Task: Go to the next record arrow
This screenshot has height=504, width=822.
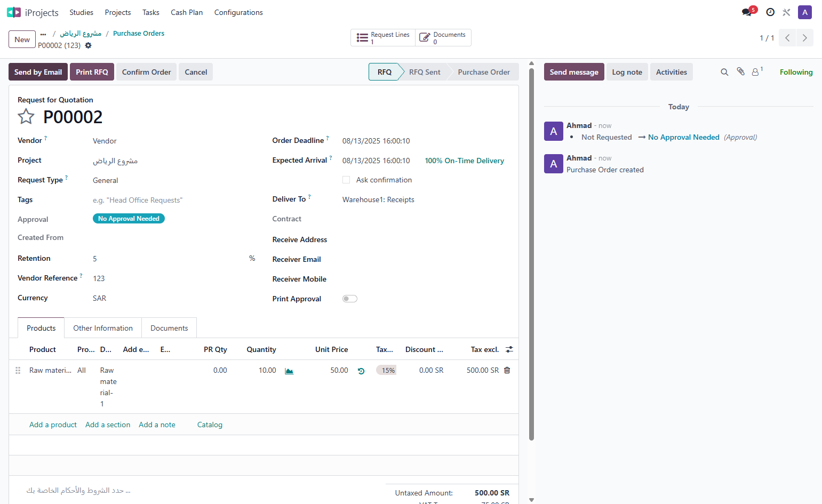Action: [805, 38]
